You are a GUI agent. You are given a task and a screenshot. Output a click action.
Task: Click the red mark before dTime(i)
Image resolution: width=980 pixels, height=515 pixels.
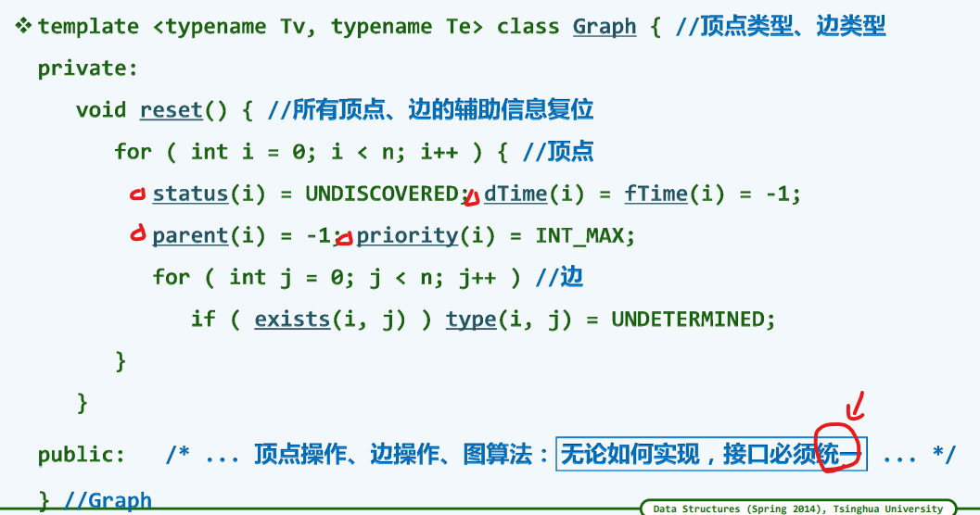tap(472, 196)
